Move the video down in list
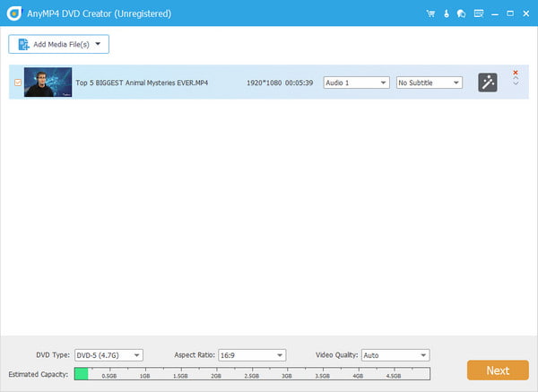Image resolution: width=538 pixels, height=392 pixels. click(515, 85)
